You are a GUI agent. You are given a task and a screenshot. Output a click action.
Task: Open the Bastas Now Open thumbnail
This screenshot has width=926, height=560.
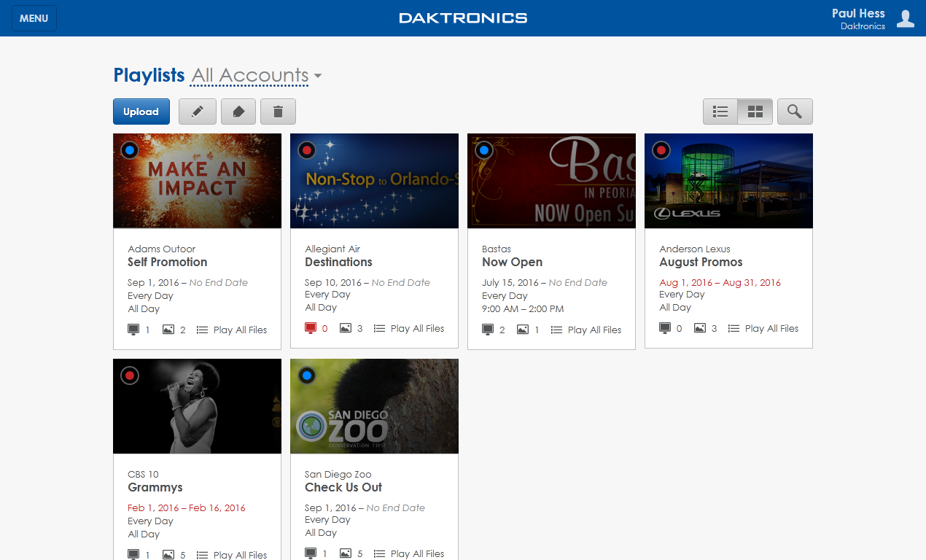click(x=551, y=181)
